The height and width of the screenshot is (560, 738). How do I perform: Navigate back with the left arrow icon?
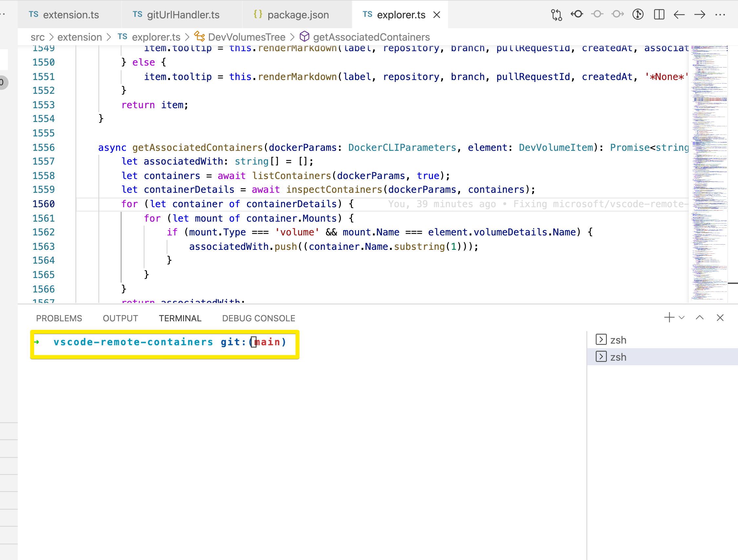679,15
